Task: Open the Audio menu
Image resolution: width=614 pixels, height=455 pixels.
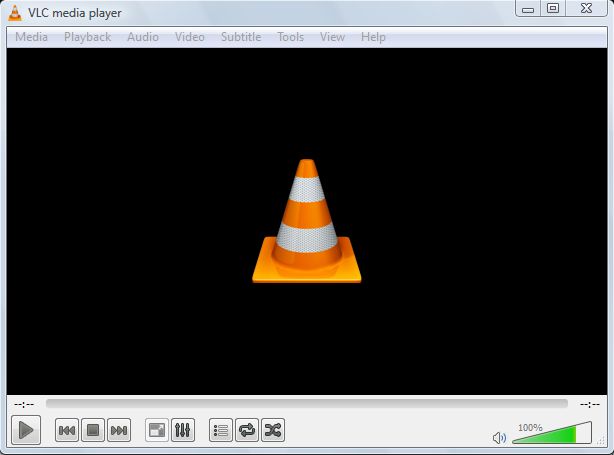Action: click(x=143, y=37)
